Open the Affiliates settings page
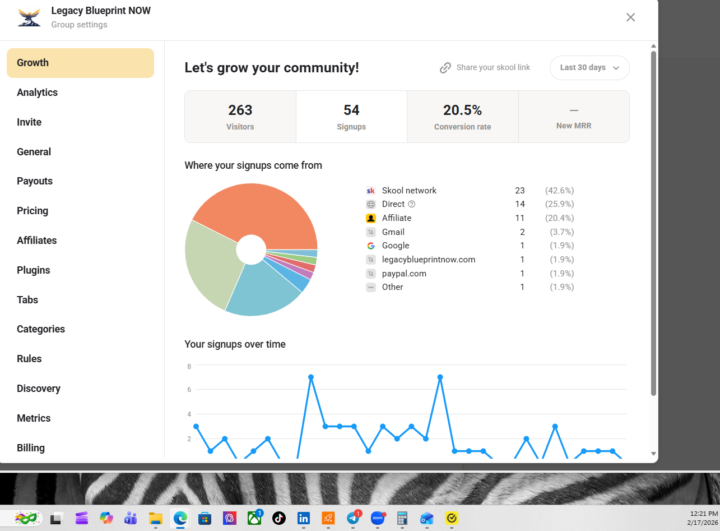The width and height of the screenshot is (720, 531). (x=37, y=240)
